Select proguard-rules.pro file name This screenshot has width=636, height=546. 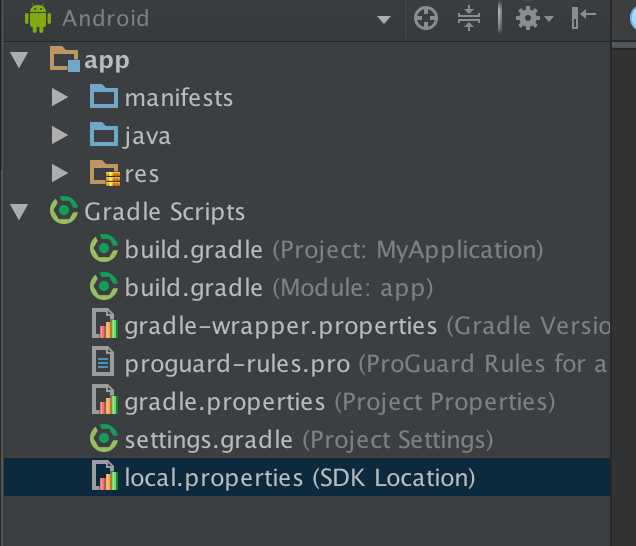click(x=237, y=364)
